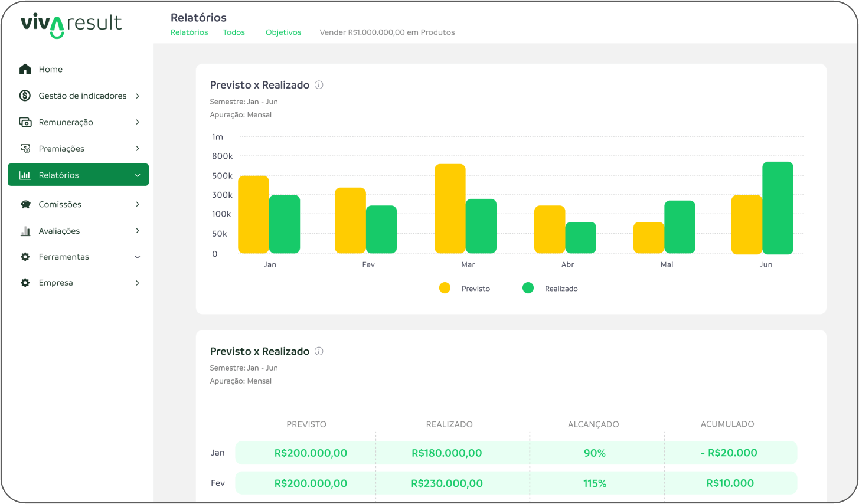Select the Jan R$200.000,00 Previsto cell
859x504 pixels.
click(311, 453)
